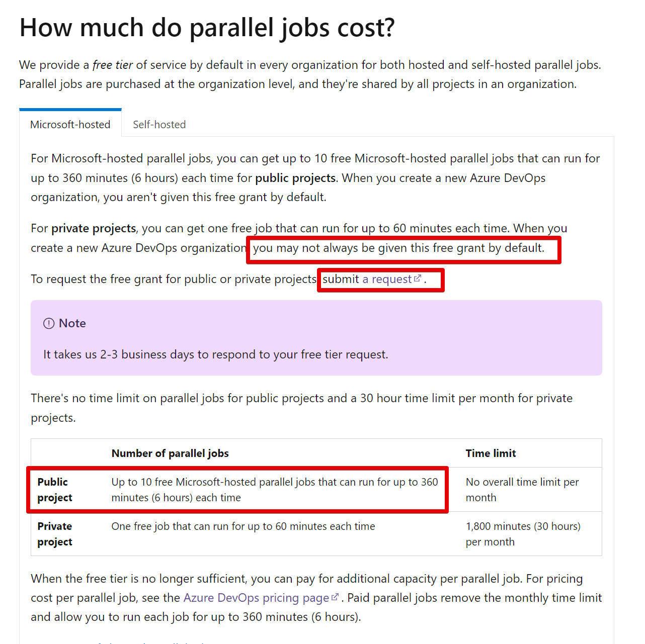Click the 'a request' link
The width and height of the screenshot is (645, 644).
pos(387,279)
